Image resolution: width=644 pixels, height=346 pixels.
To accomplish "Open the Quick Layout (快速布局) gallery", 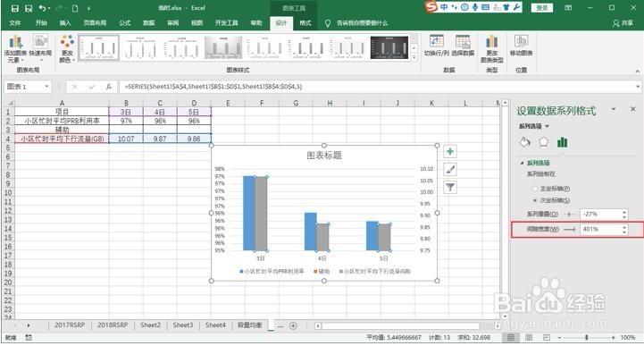I will (40, 49).
